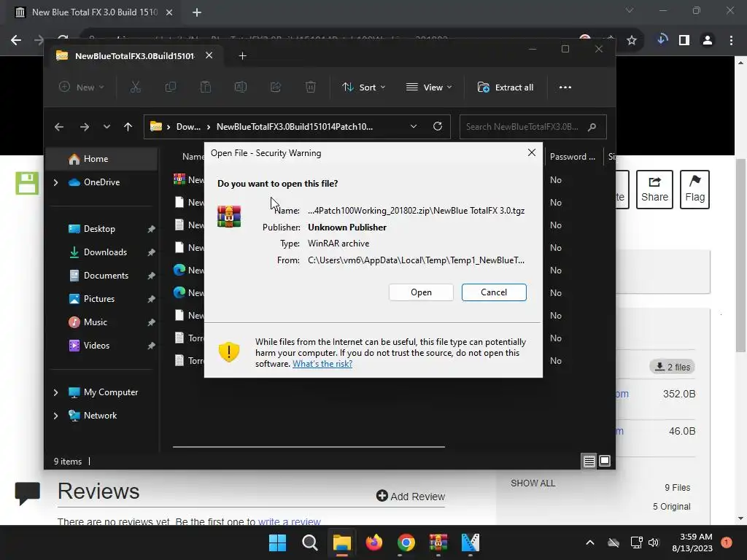Open Chrome three-dot menu
This screenshot has width=747, height=560.
coord(731,40)
